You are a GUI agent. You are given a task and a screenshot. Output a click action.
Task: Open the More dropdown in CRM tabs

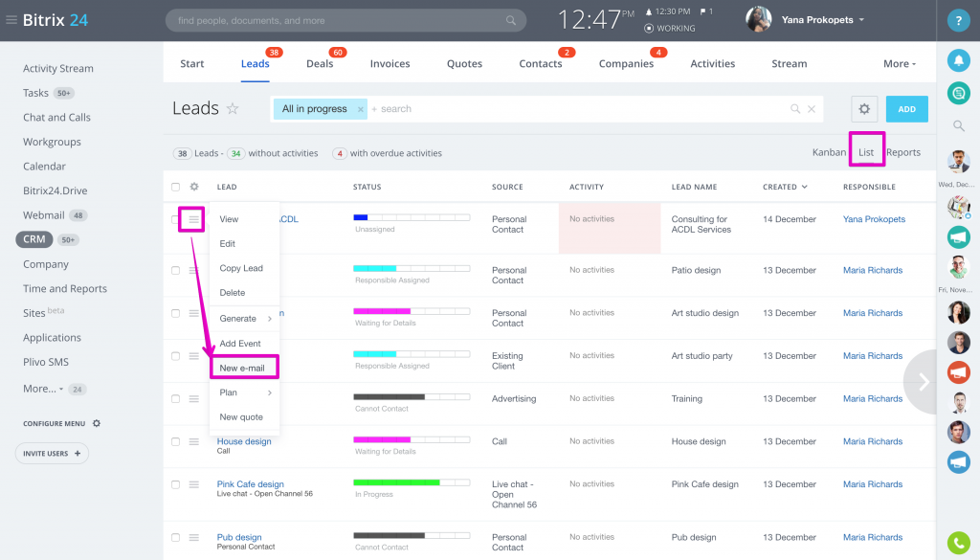pyautogui.click(x=900, y=64)
